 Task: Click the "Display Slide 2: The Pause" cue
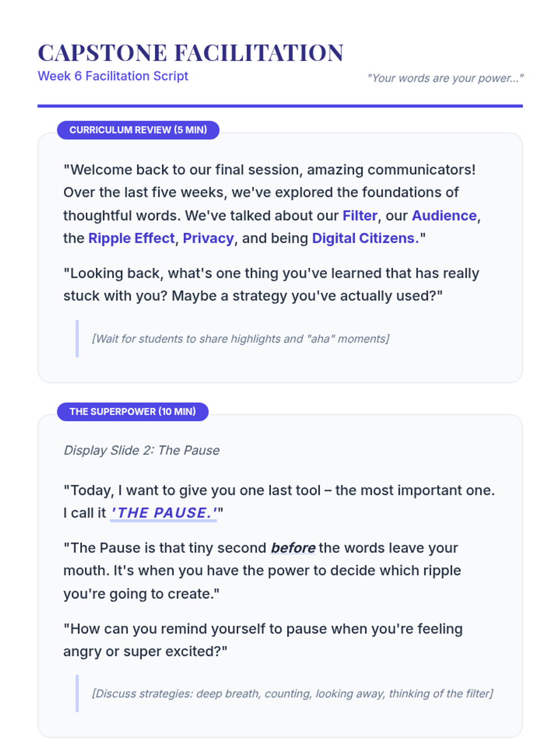pyautogui.click(x=141, y=451)
